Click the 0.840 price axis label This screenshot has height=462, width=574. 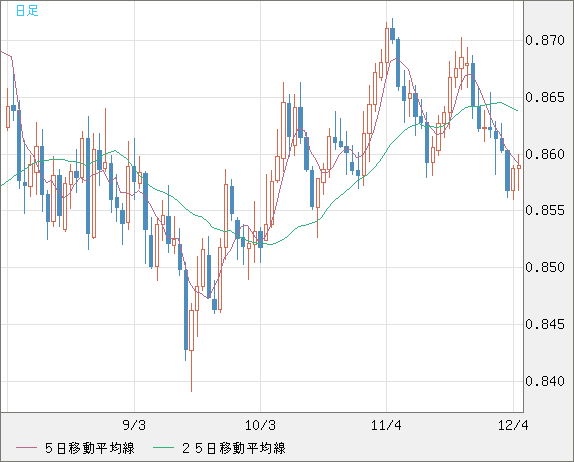tap(545, 381)
